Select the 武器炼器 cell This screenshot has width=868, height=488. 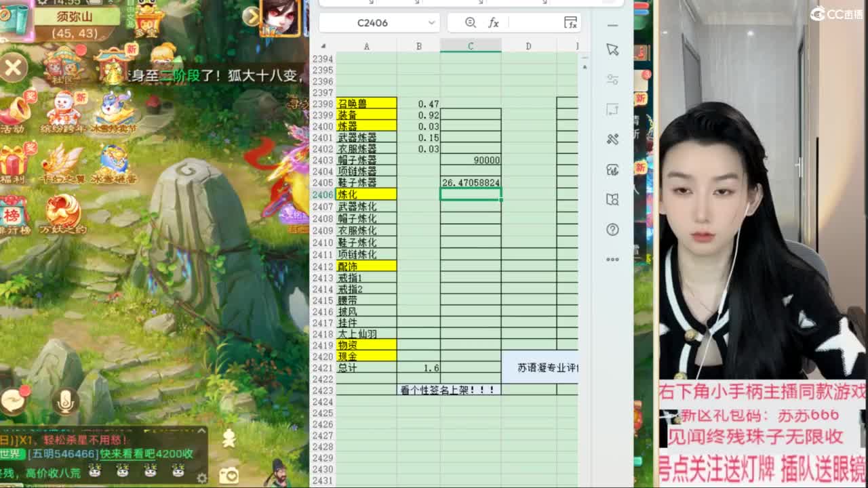coord(366,138)
